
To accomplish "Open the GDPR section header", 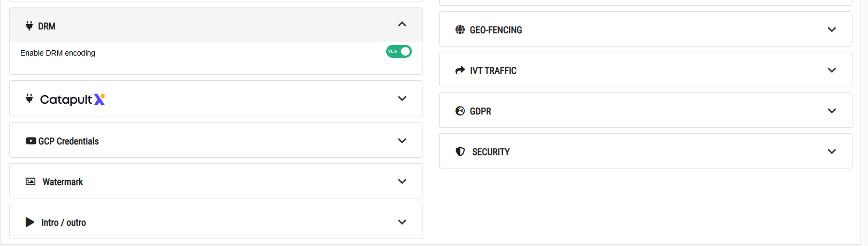I will click(x=646, y=110).
